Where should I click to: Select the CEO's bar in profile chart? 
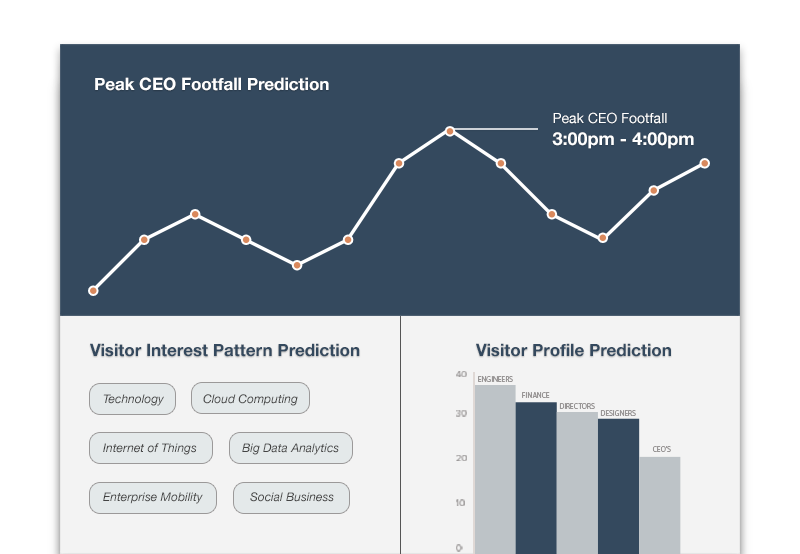click(x=660, y=505)
